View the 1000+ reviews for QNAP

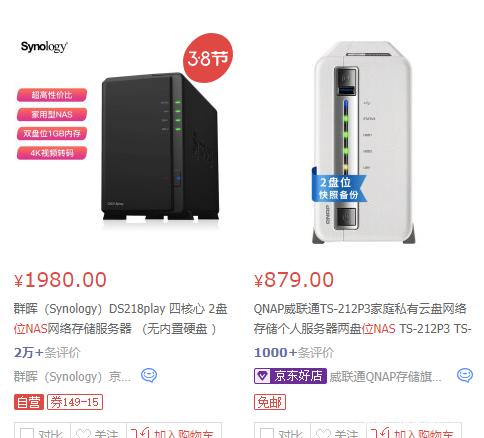(294, 353)
